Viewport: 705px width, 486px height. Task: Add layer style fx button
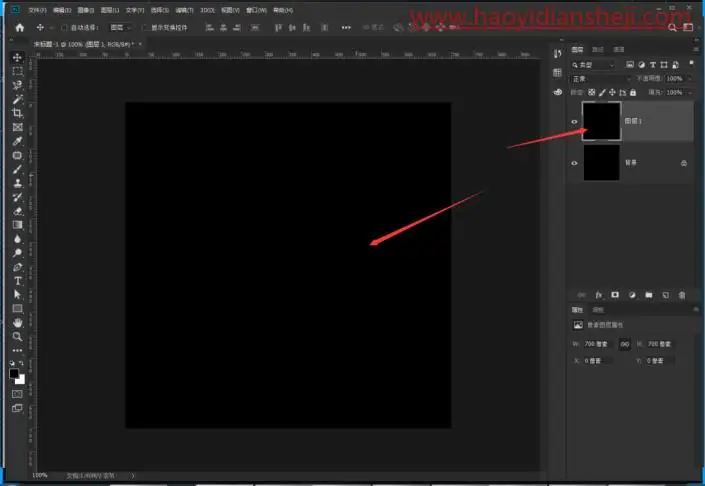click(598, 295)
